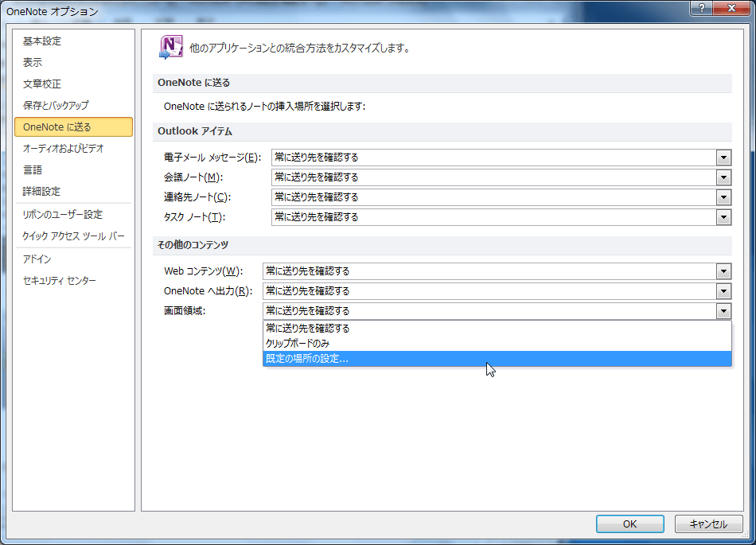Close the OneNote オプション dialog
This screenshot has height=545, width=756.
coord(731,8)
